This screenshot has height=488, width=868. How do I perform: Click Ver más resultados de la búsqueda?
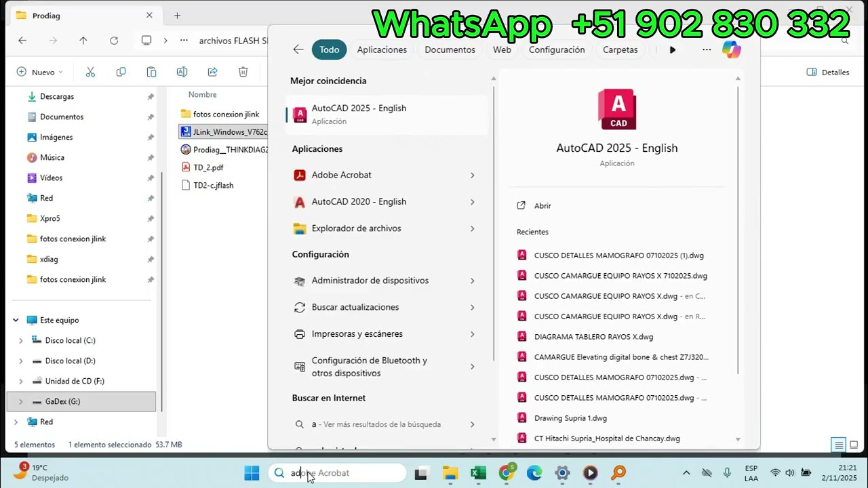click(385, 424)
